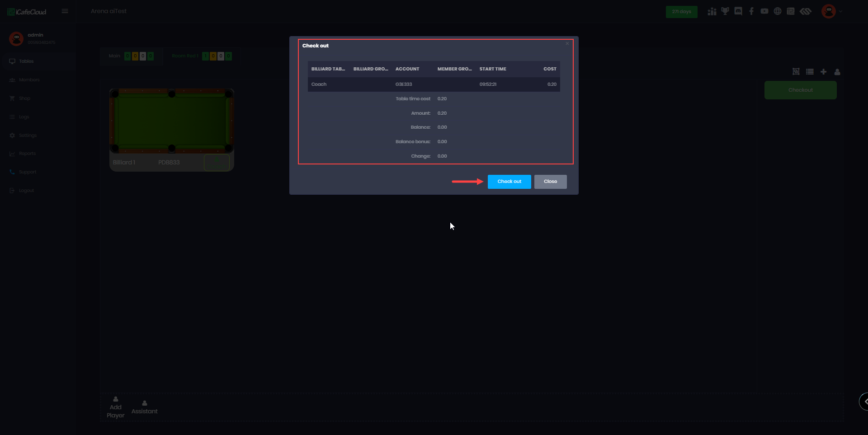Expand the user account dropdown arrow

840,11
